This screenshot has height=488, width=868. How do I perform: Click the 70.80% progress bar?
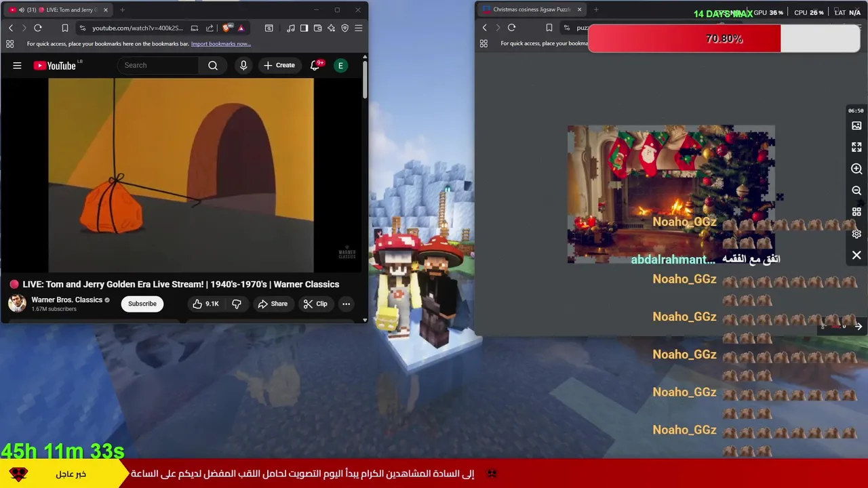(724, 39)
